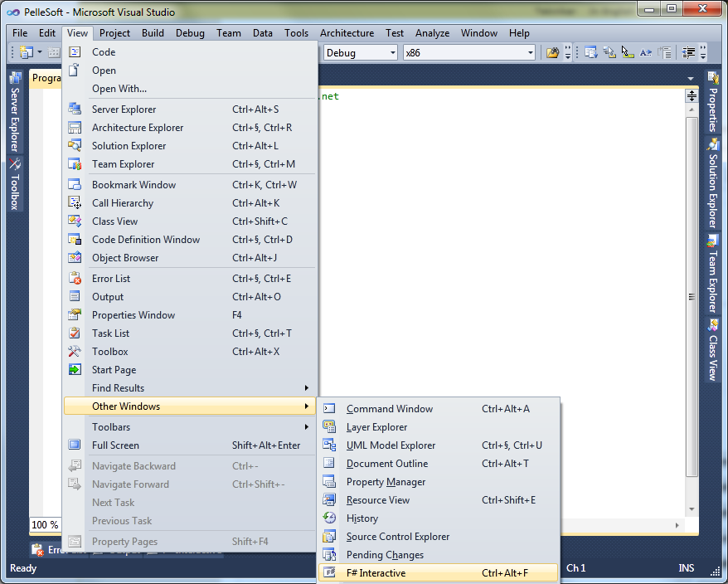728x584 pixels.
Task: Click the editor split-window handle
Action: [692, 96]
